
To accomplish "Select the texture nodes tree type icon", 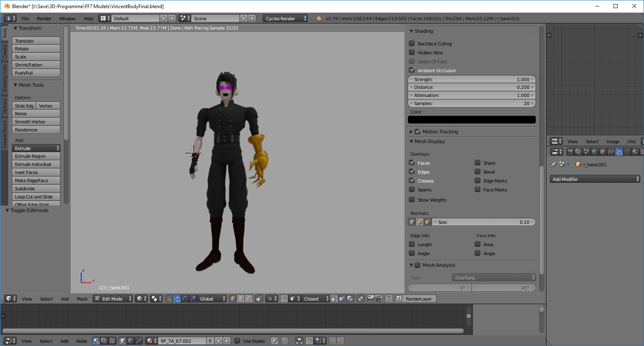I will (112, 341).
